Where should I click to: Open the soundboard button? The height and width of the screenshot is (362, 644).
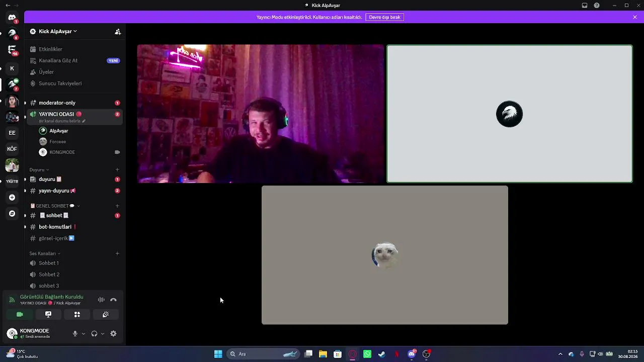(106, 314)
